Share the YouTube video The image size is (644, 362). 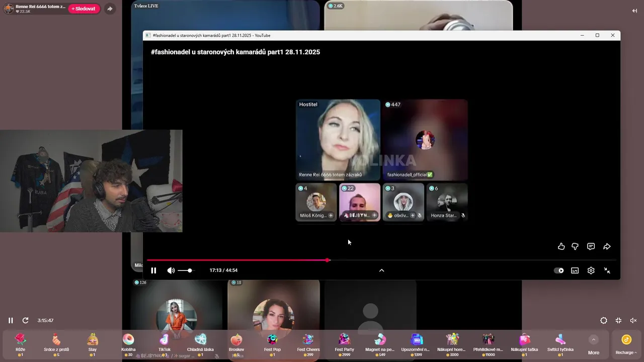(607, 246)
